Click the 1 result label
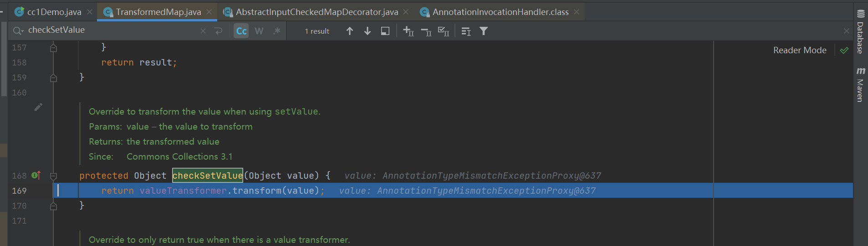This screenshot has width=868, height=246. click(x=317, y=31)
